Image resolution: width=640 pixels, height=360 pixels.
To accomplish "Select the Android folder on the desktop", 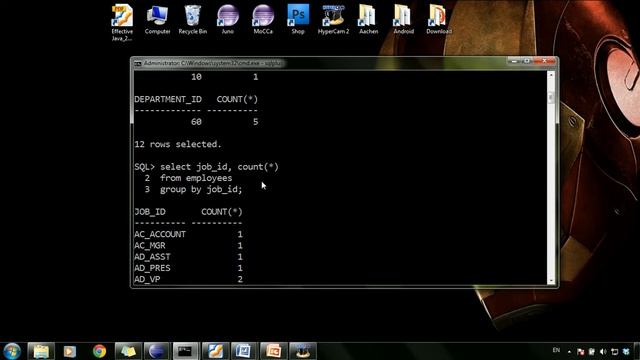I will 403,20.
